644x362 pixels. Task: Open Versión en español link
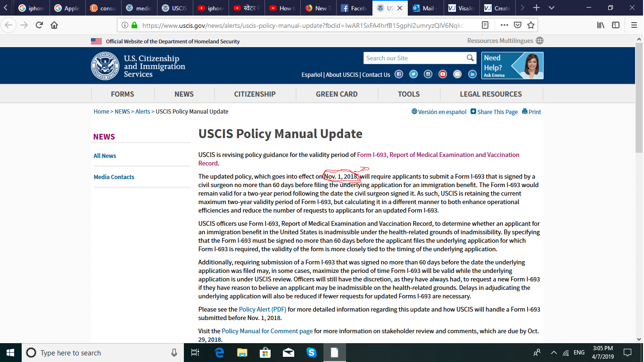pos(439,112)
